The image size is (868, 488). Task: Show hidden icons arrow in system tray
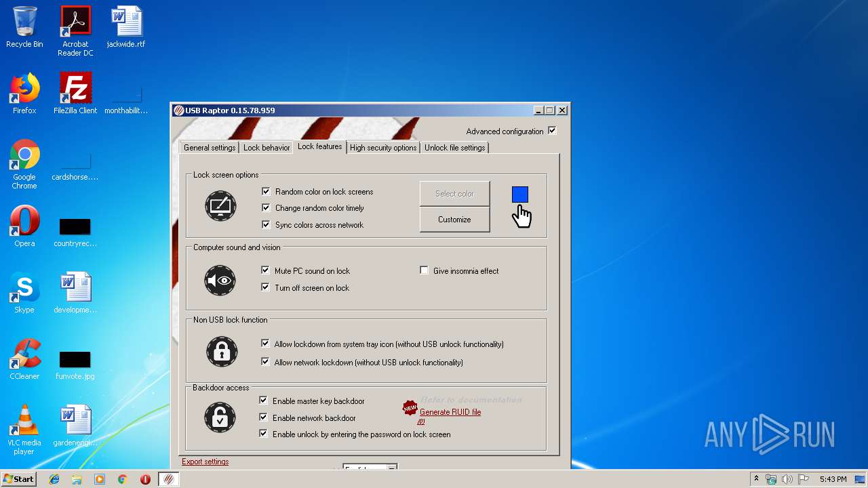[x=756, y=479]
